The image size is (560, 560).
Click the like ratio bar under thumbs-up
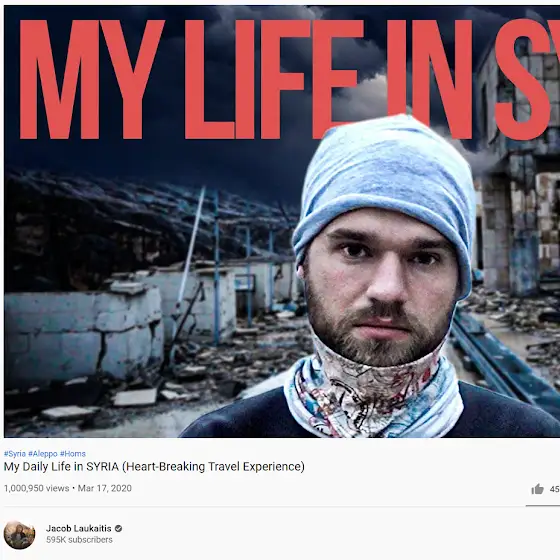tap(542, 506)
